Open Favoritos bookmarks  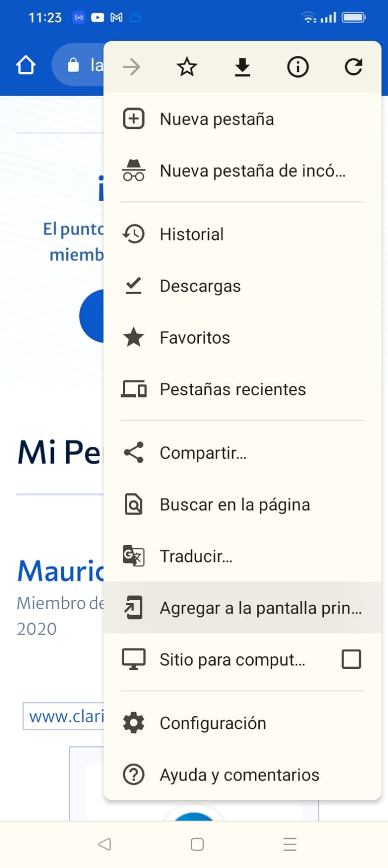(242, 337)
